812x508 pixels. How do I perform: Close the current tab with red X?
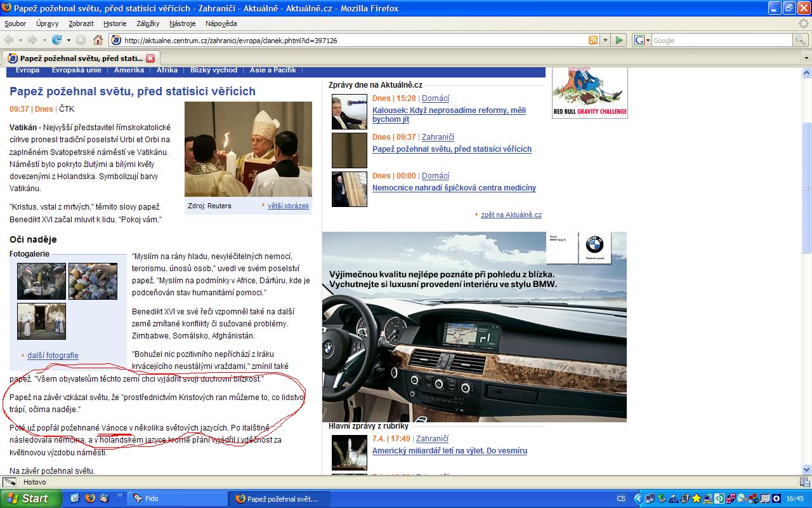coord(150,58)
